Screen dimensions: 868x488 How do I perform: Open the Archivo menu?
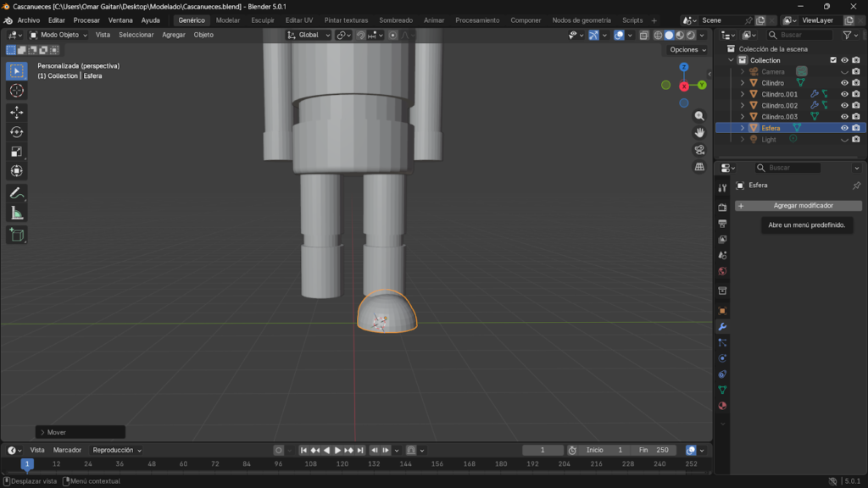pyautogui.click(x=29, y=19)
